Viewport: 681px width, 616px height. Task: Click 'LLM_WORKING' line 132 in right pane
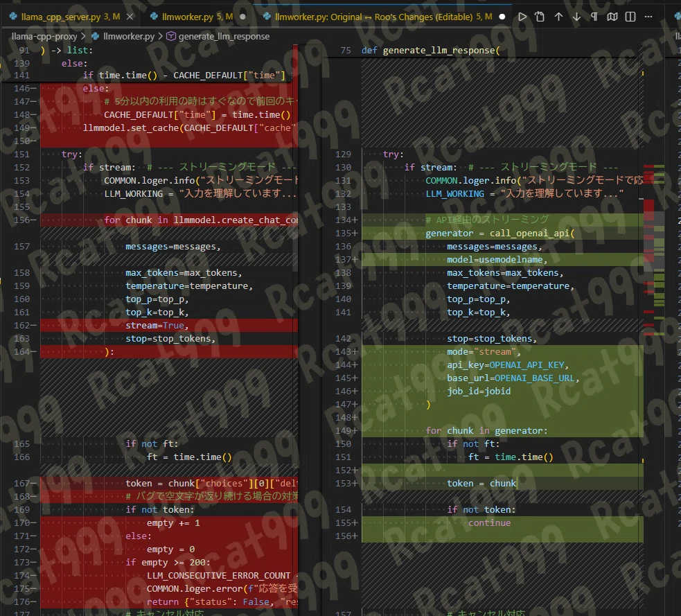coord(454,194)
